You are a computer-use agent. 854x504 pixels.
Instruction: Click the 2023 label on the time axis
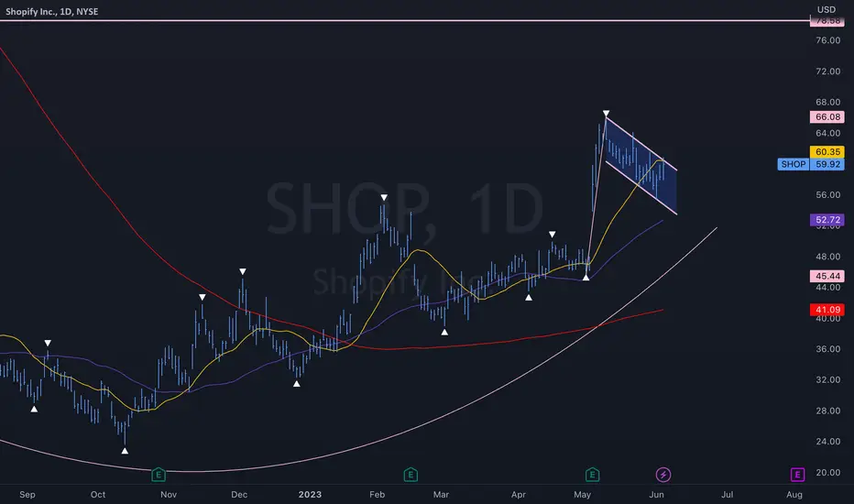coord(310,494)
